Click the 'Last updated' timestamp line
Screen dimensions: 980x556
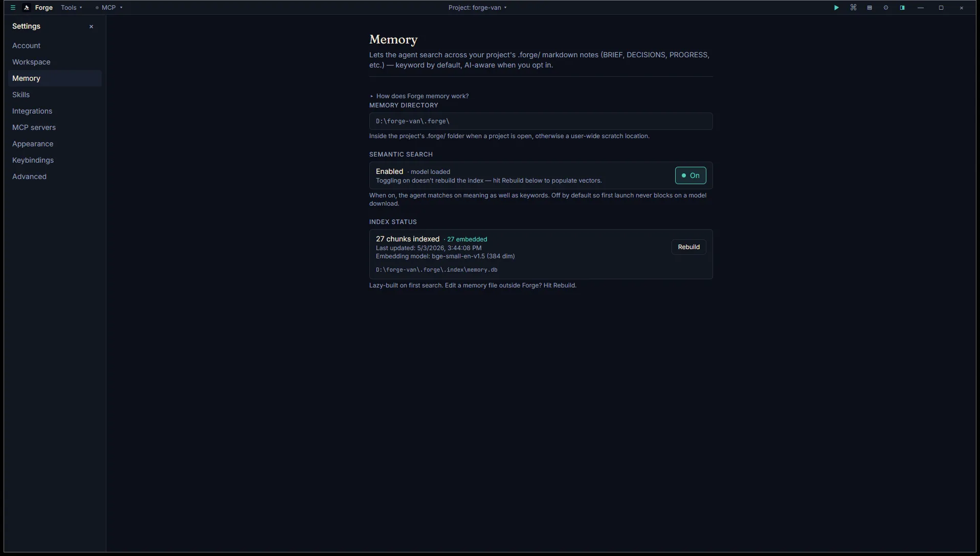(x=429, y=248)
